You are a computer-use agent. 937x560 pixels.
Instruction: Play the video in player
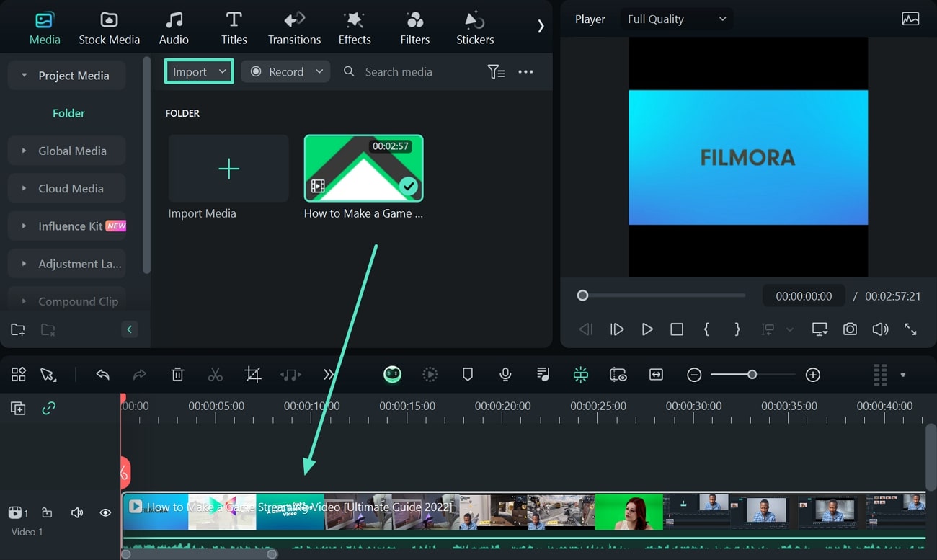[647, 329]
